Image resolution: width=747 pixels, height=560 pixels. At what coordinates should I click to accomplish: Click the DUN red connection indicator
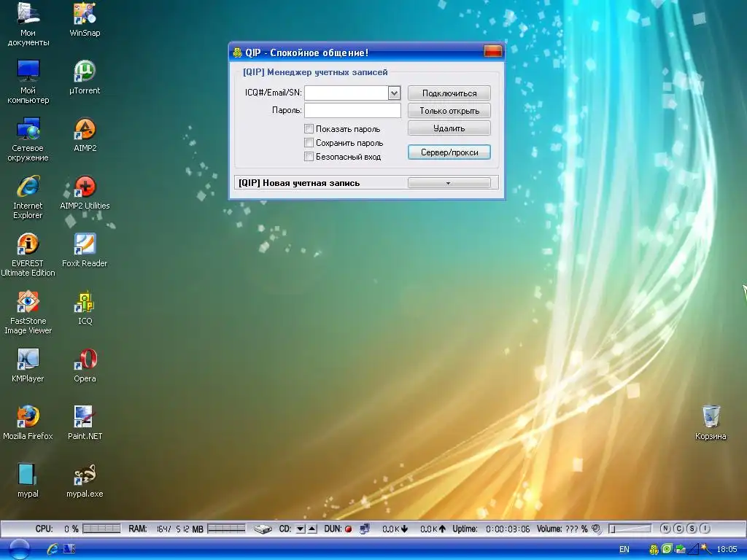coord(348,529)
